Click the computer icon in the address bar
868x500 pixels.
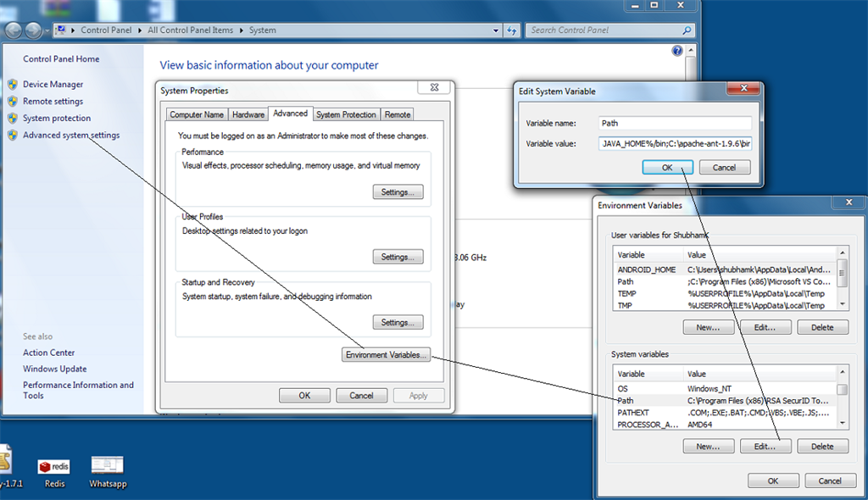[x=60, y=30]
